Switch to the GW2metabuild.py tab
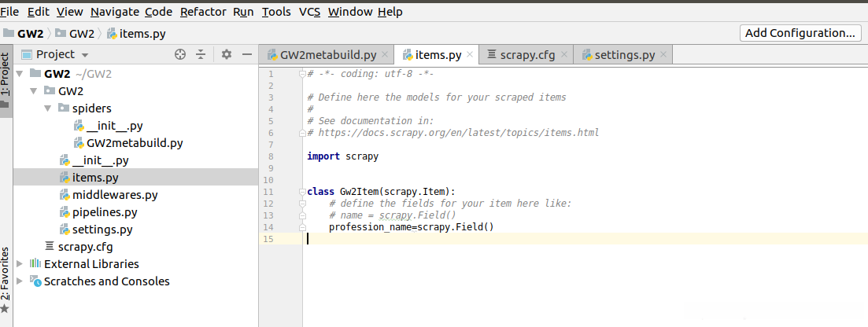868x327 pixels. tap(327, 55)
